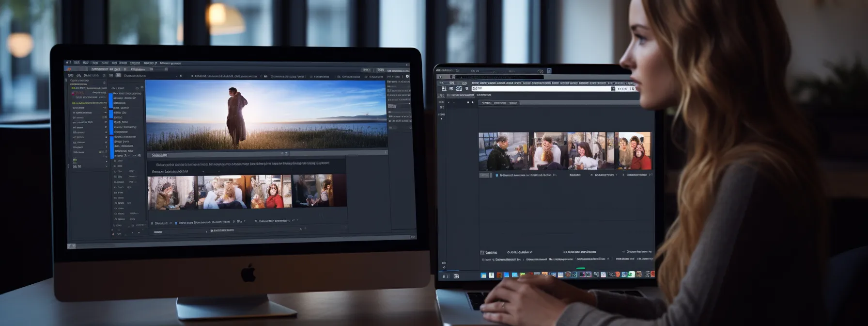Screen dimensions: 868x326
Task: Toggle the top blue layer bar in the iMac side panel
Action: (111, 100)
